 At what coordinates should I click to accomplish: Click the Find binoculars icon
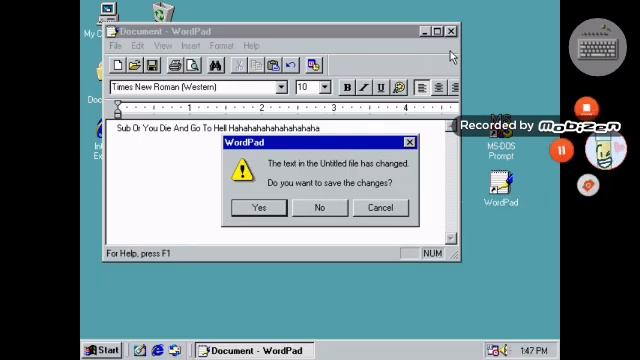[216, 65]
